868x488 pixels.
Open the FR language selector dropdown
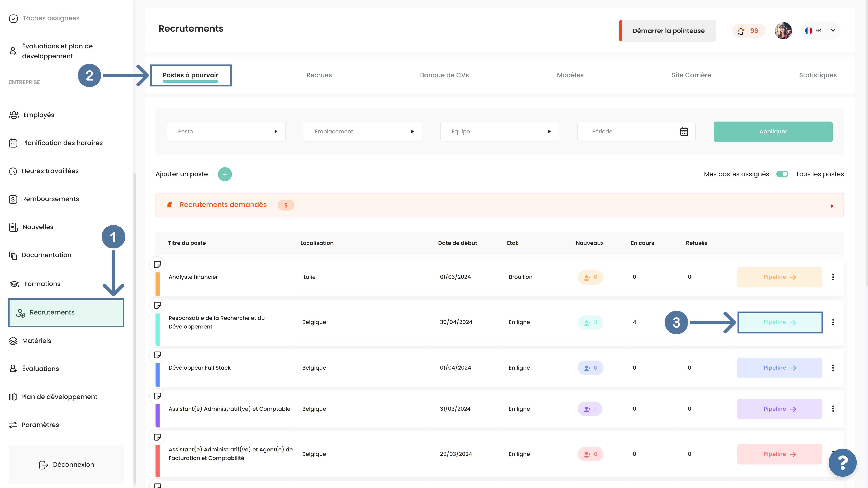[821, 31]
